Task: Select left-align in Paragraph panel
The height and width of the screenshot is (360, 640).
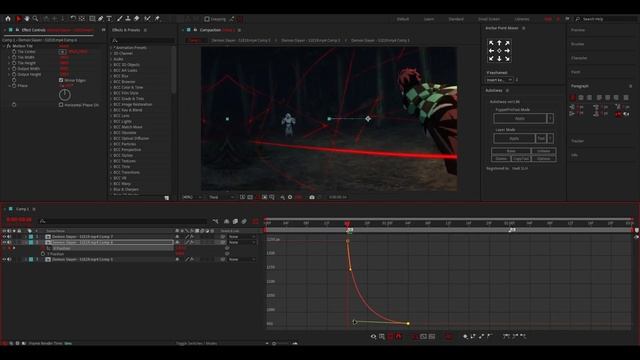Action: point(573,98)
